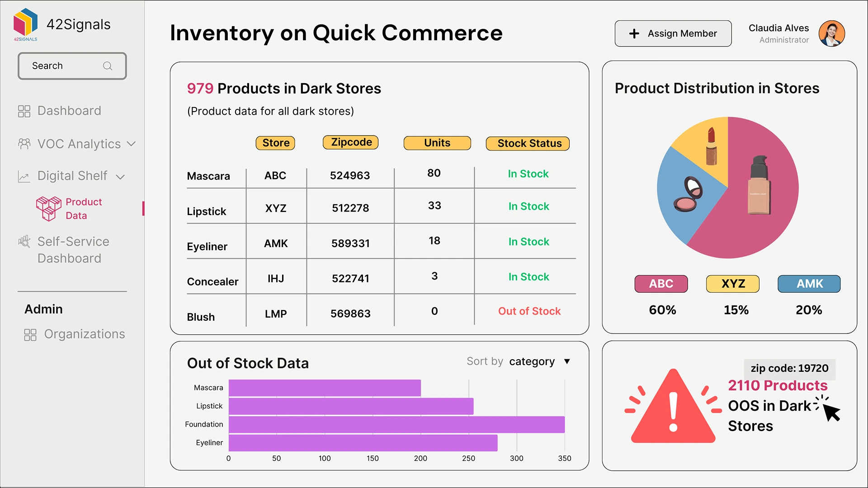Open the Sort by category dropdown
Viewport: 868px width, 488px height.
pos(567,361)
